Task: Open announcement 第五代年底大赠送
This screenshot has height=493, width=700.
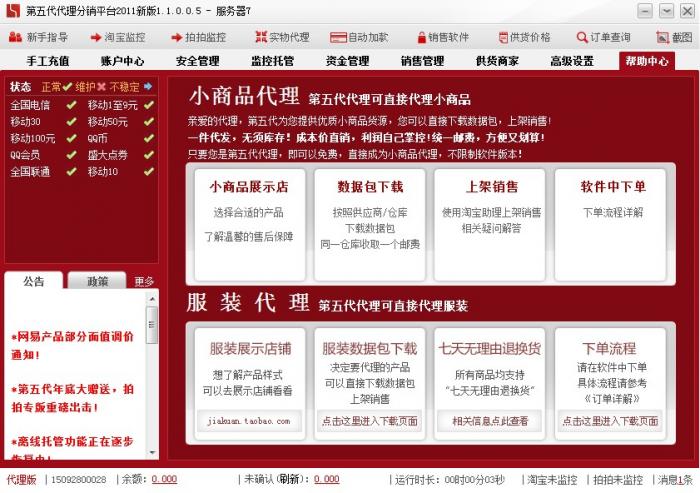Action: 72,398
